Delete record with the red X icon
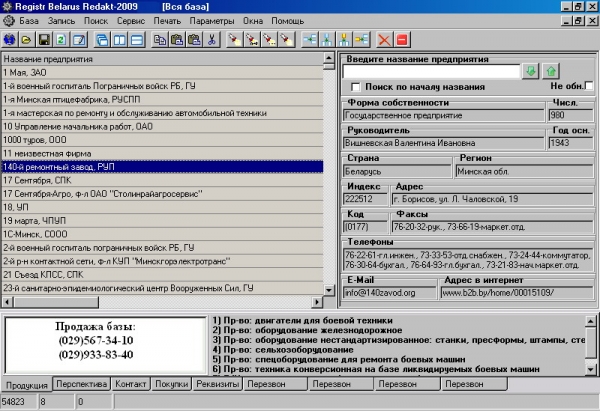Image resolution: width=600 pixels, height=411 pixels. point(385,40)
